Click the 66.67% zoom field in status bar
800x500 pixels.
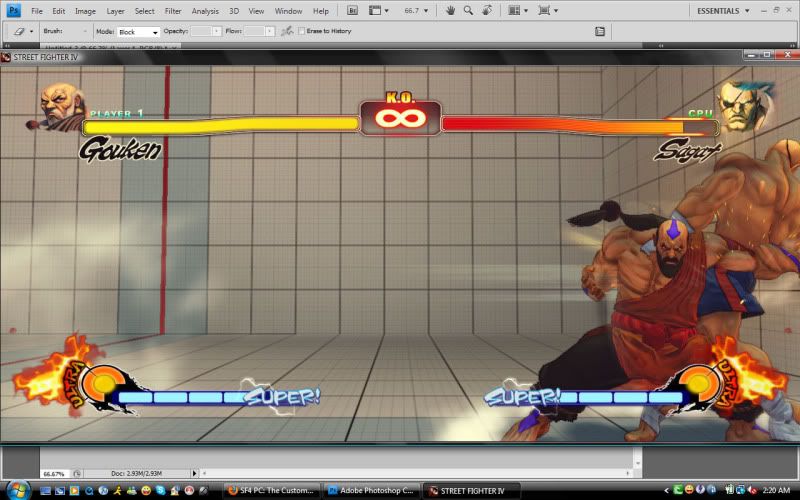pyautogui.click(x=54, y=473)
